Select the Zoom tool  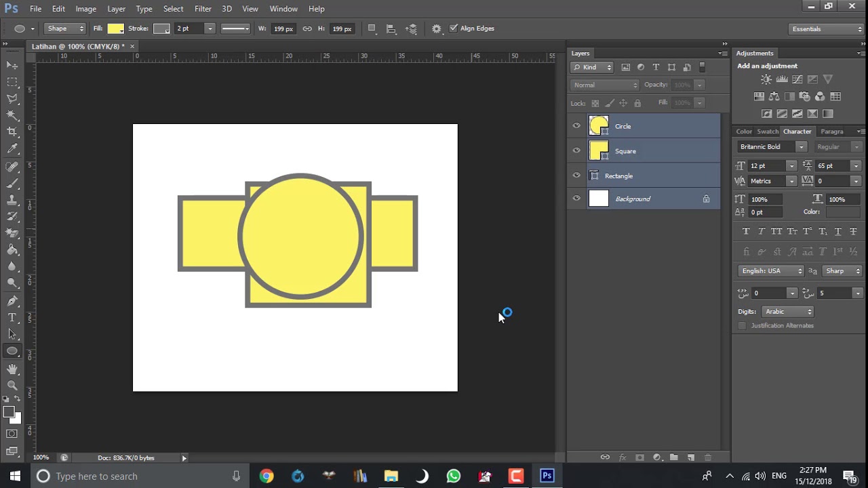(12, 386)
